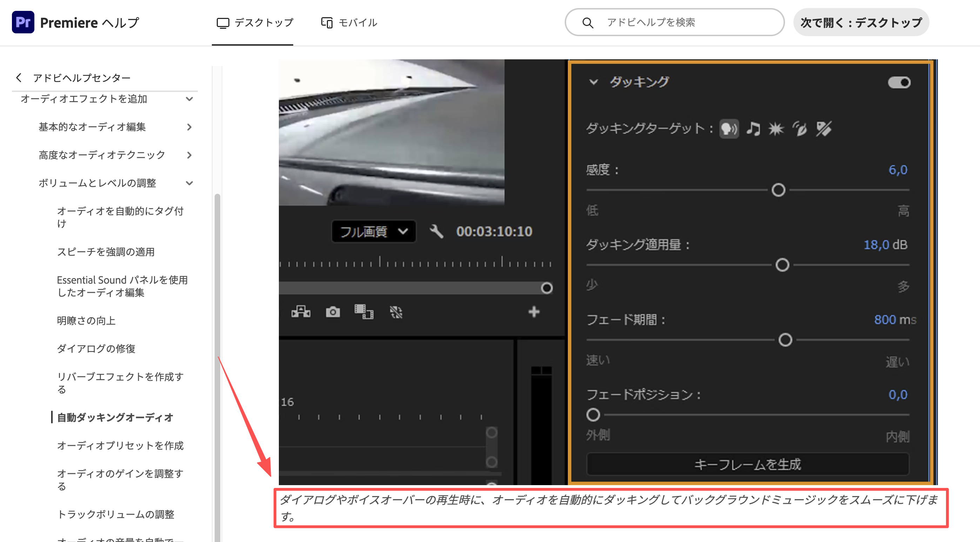Select the dialogue ducking target icon
980x542 pixels.
pos(729,128)
